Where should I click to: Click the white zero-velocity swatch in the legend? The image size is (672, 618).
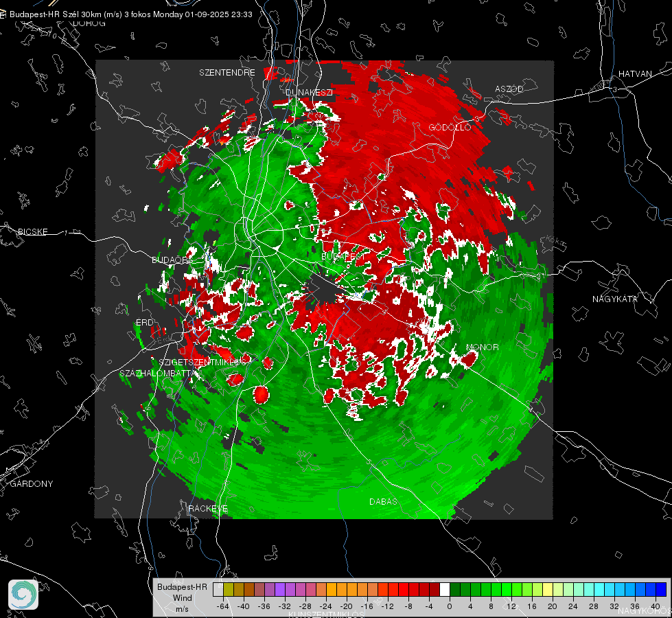[x=445, y=590]
